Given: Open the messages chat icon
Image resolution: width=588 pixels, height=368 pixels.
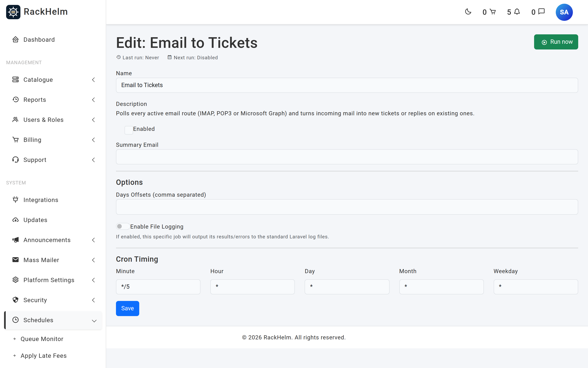Looking at the screenshot, I should [542, 12].
